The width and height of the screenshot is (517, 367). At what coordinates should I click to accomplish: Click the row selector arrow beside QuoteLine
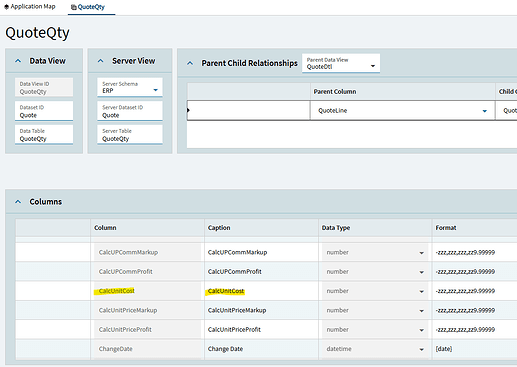pyautogui.click(x=188, y=110)
